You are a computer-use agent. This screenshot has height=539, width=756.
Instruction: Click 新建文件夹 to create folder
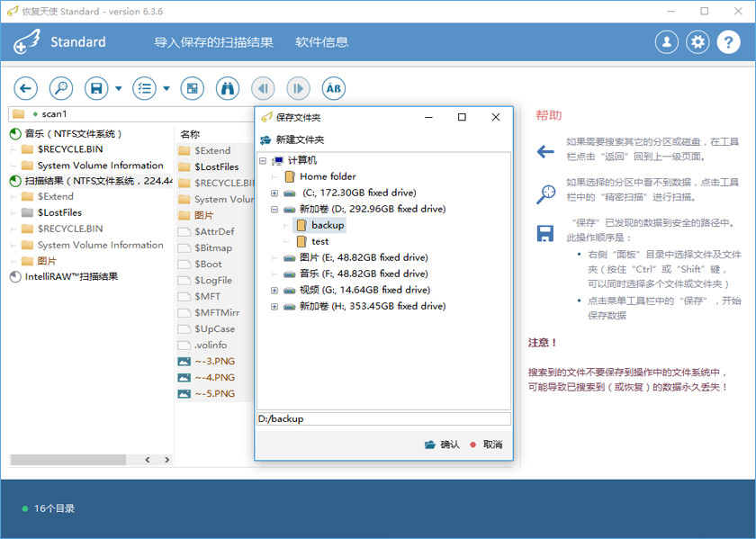tap(292, 139)
